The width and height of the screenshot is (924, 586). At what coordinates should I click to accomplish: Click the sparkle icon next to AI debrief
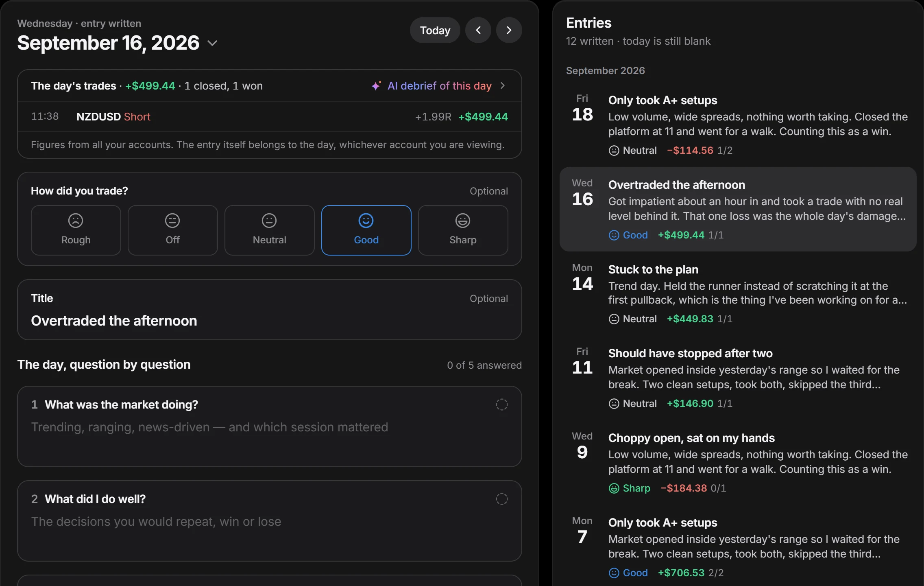click(x=376, y=85)
